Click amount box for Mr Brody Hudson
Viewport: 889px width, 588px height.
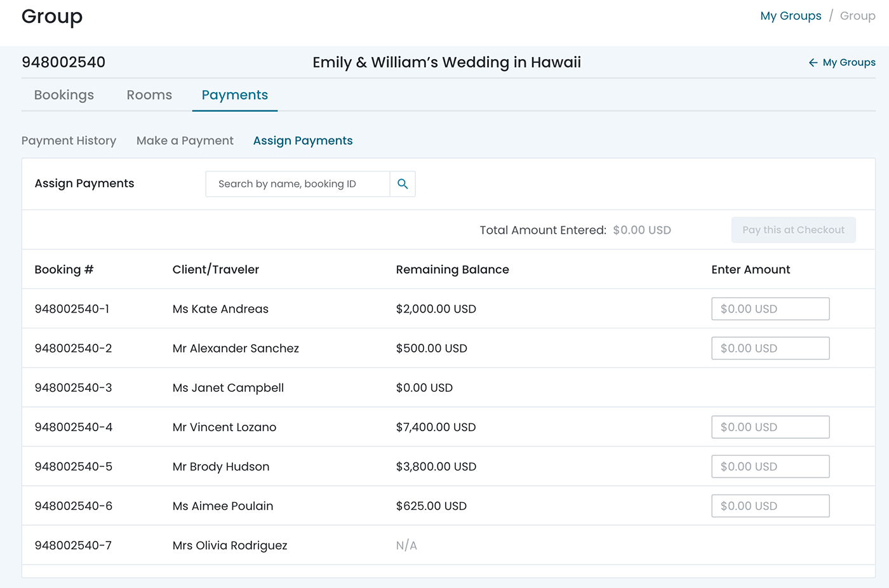(x=770, y=467)
